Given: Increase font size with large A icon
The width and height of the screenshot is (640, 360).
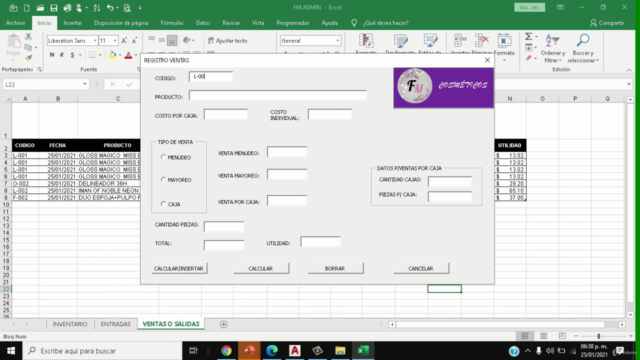Looking at the screenshot, I should click(124, 40).
